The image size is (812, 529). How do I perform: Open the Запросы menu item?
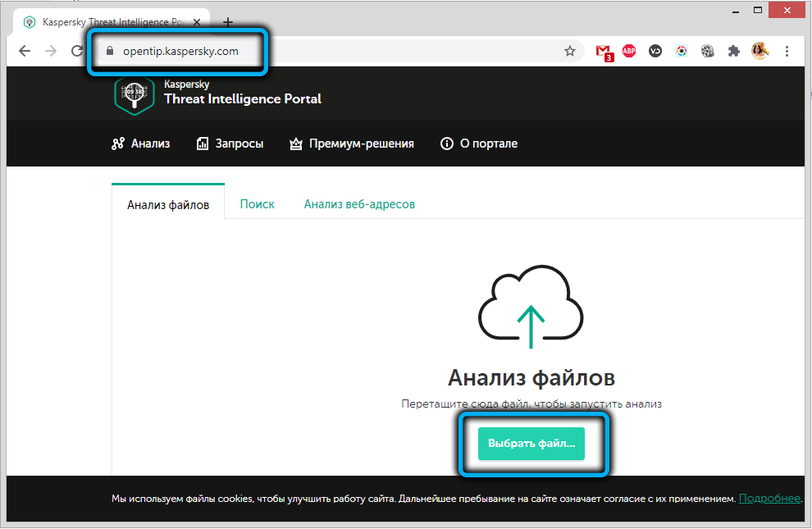click(230, 144)
